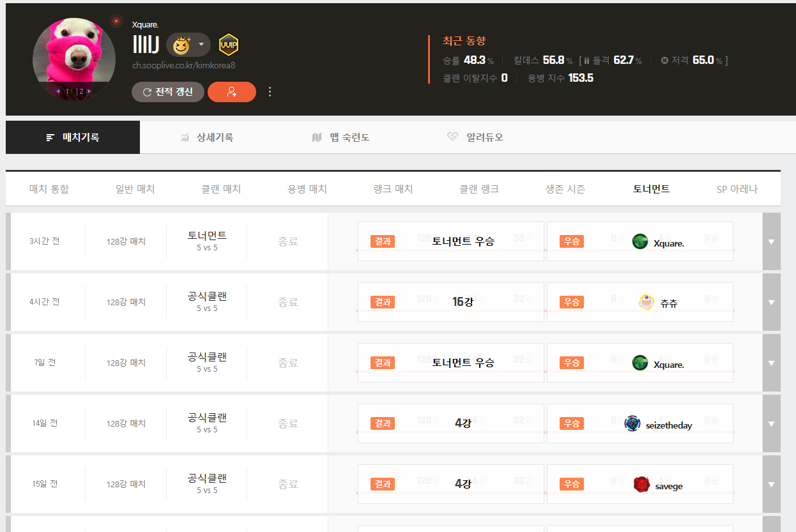
Task: Open the 맵 숙련도 tab
Action: [x=341, y=137]
